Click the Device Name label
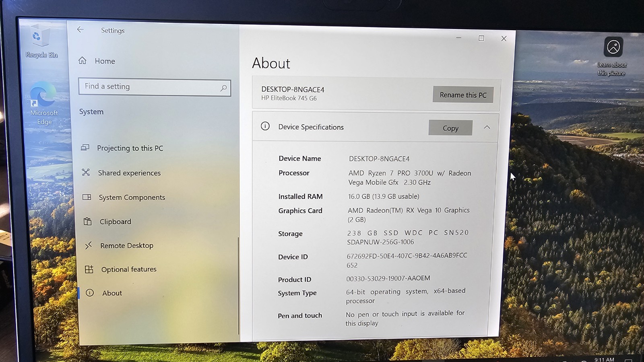 (x=300, y=158)
